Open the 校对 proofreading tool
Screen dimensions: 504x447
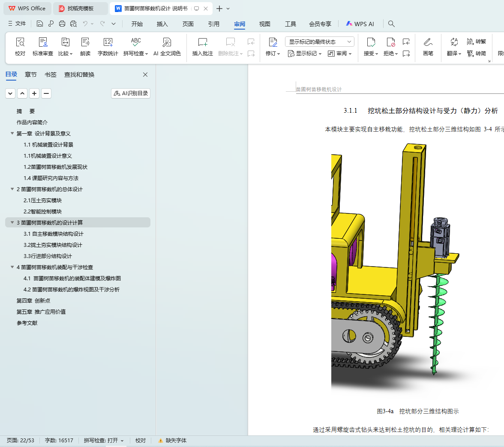[20, 47]
